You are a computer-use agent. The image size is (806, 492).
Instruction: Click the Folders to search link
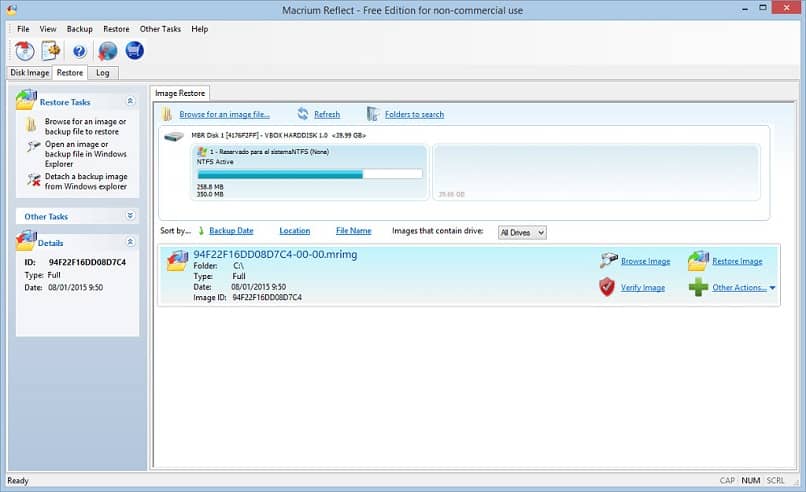(414, 114)
